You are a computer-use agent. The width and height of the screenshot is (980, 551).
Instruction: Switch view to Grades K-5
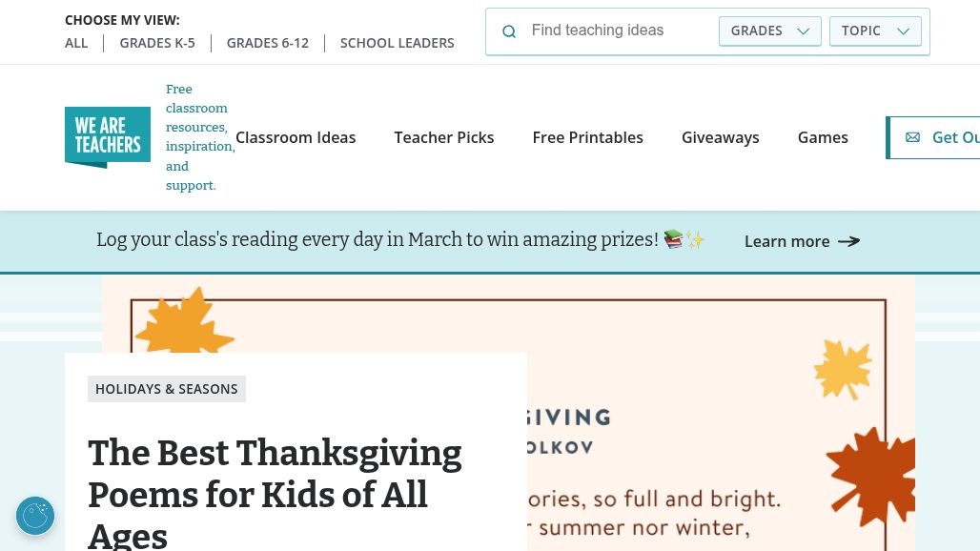157,43
